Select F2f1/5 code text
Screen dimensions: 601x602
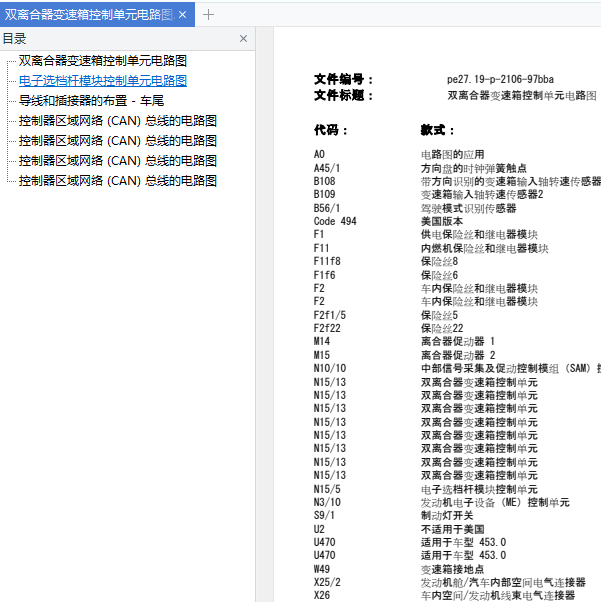click(x=330, y=315)
